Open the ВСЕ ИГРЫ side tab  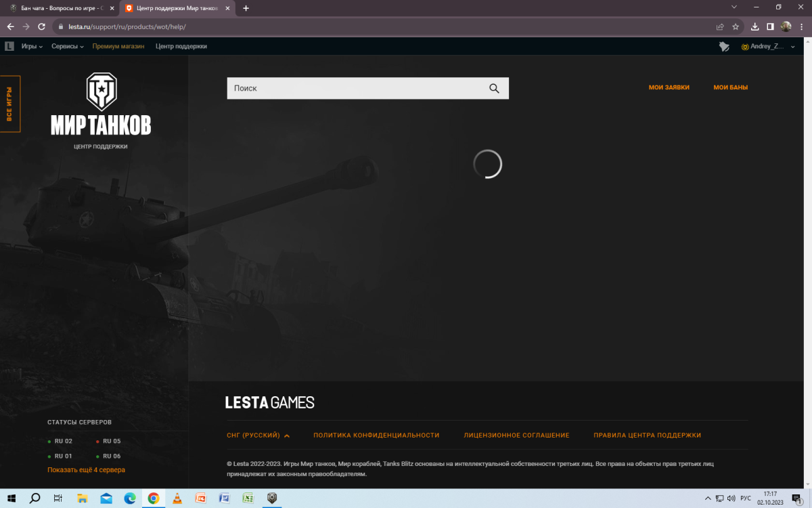9,104
